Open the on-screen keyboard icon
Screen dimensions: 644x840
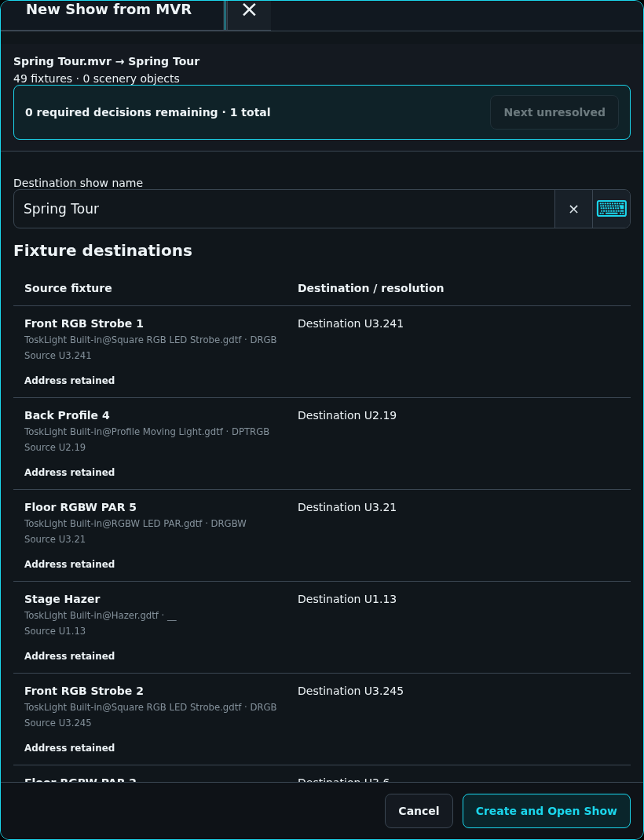click(611, 209)
